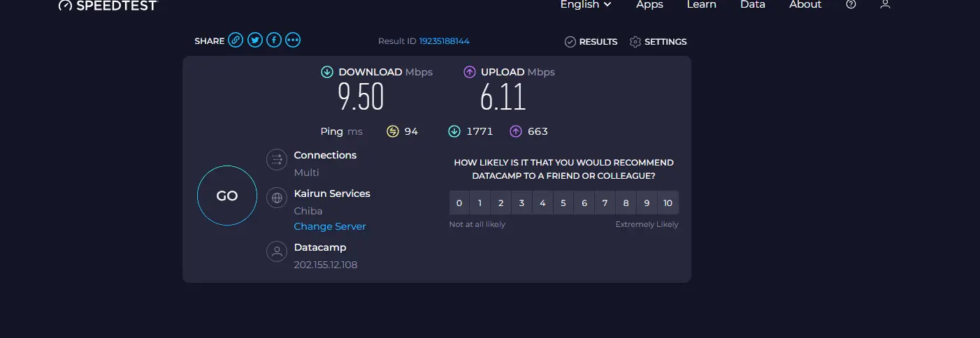
Task: Click the Chiba location text
Action: [x=308, y=211]
